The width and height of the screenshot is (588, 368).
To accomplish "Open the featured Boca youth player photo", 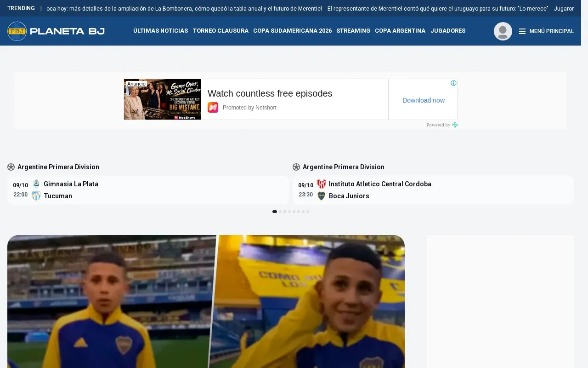I will coord(206,301).
